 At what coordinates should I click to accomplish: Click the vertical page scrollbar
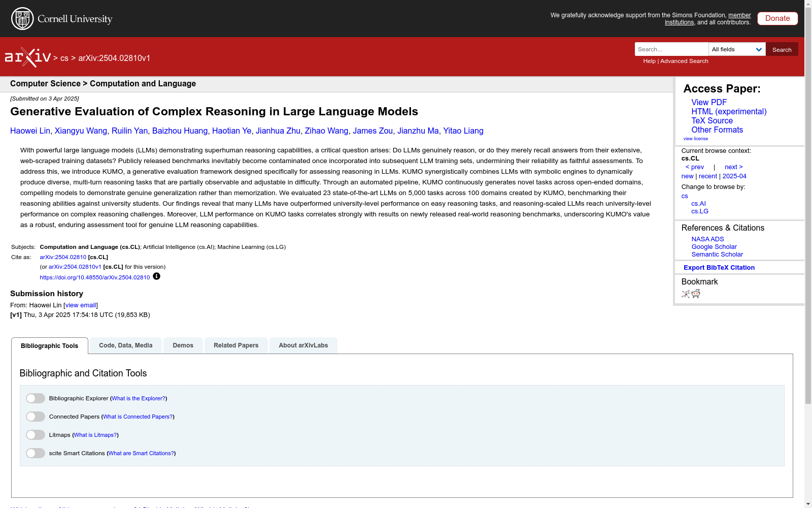808,206
